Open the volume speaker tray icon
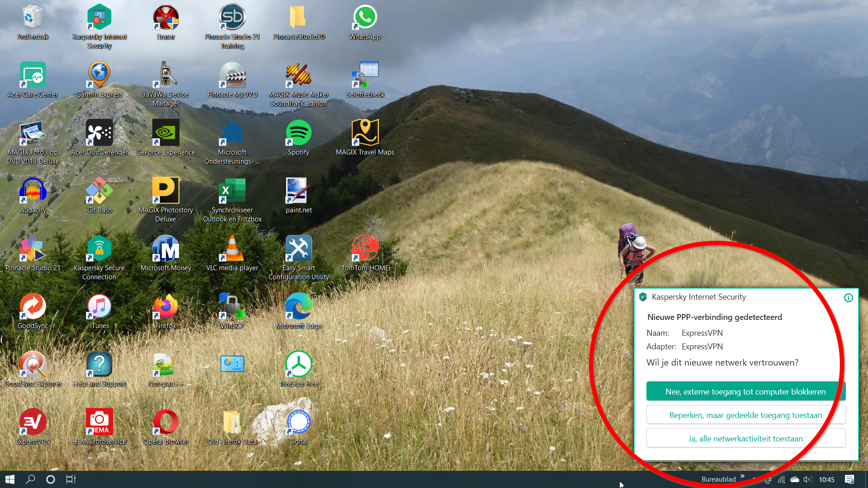This screenshot has width=868, height=488. pyautogui.click(x=808, y=479)
